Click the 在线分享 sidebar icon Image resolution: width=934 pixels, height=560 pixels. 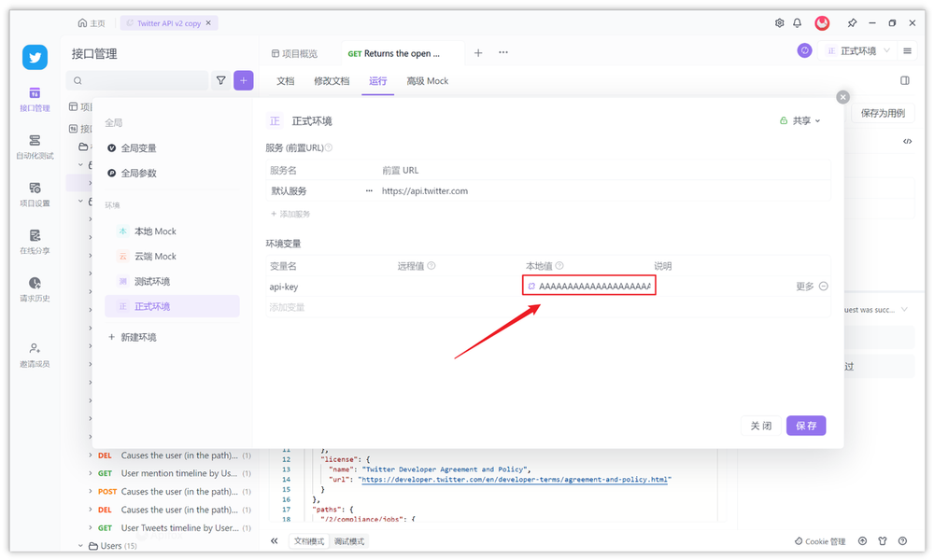point(35,241)
